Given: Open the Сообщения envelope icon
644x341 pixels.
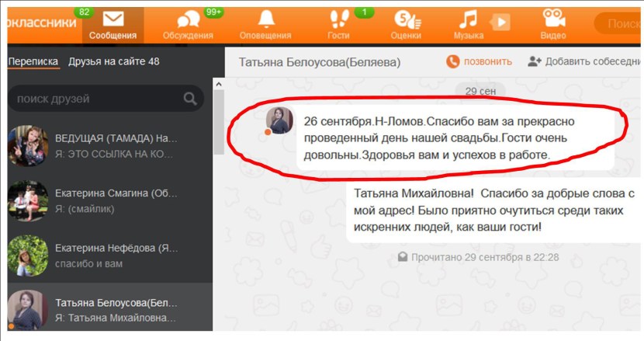Looking at the screenshot, I should [x=113, y=19].
